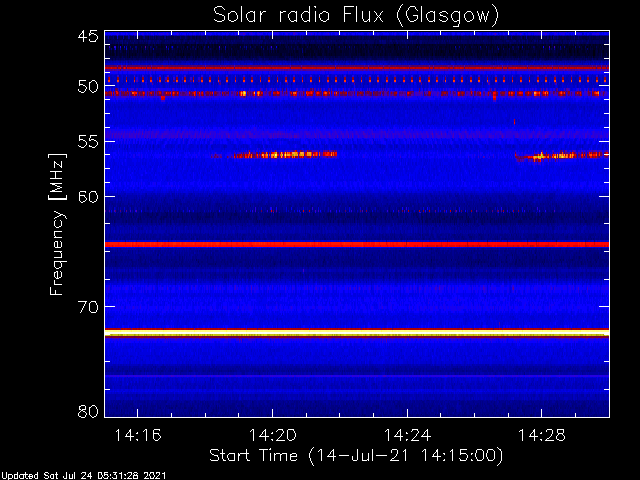Select the 14:24 time axis label
The image size is (640, 480).
[x=407, y=435]
